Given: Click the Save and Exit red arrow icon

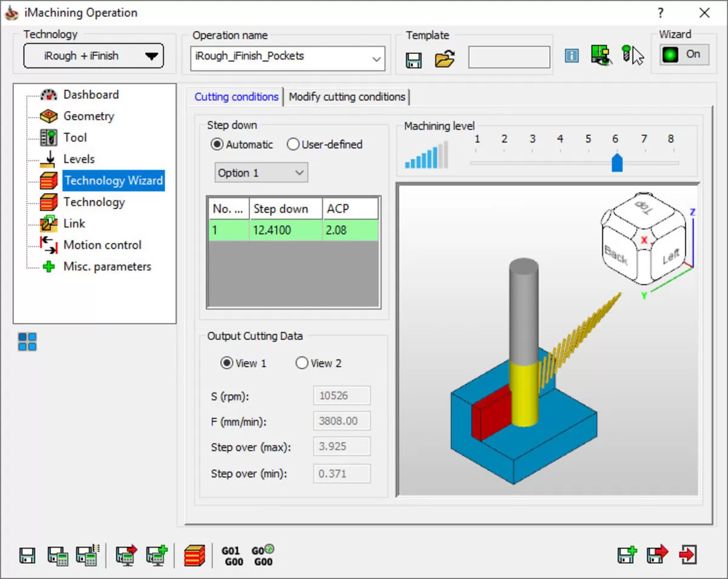Looking at the screenshot, I should [x=657, y=555].
